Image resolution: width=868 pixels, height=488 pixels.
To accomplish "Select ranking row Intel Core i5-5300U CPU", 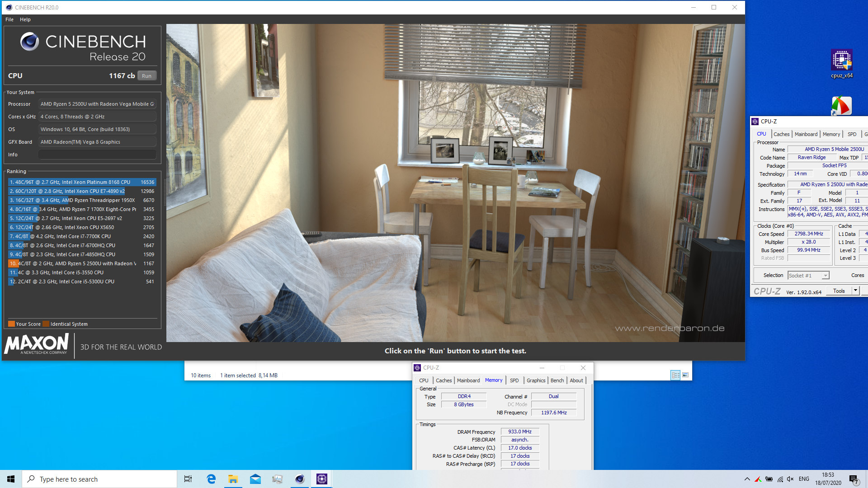I will [82, 282].
